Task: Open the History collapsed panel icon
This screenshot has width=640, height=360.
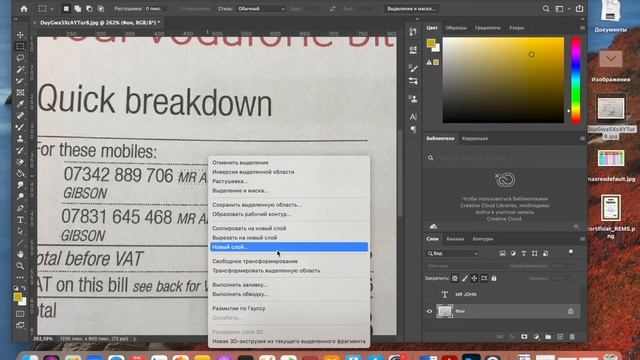Action: (x=413, y=32)
